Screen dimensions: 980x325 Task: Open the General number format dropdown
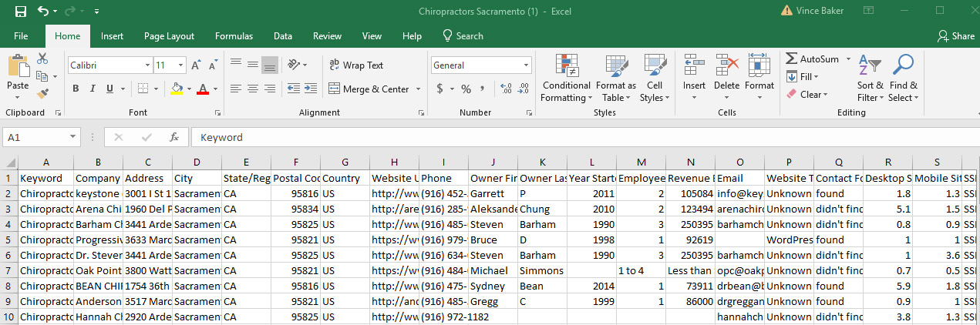pyautogui.click(x=527, y=65)
